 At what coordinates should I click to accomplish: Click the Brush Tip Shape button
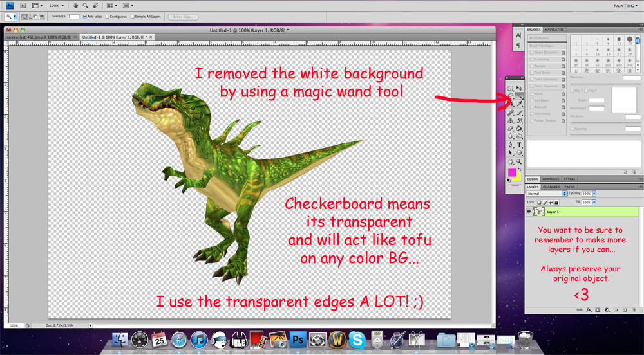[547, 46]
